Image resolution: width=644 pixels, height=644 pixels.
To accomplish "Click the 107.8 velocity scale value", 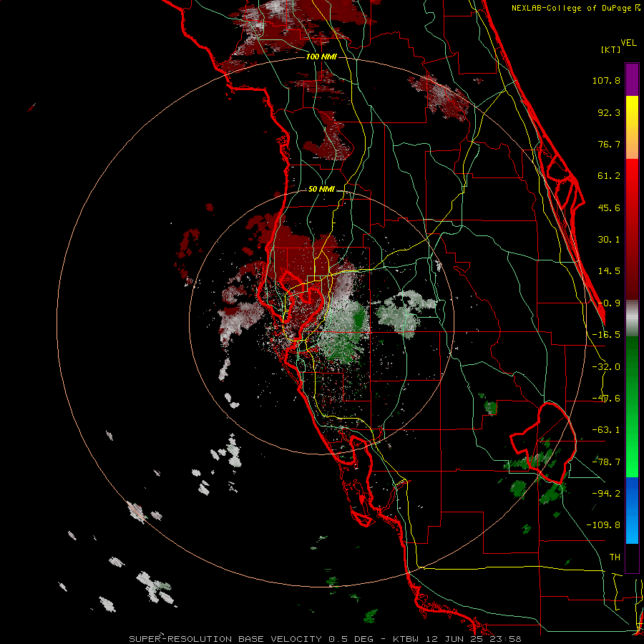I will (606, 80).
